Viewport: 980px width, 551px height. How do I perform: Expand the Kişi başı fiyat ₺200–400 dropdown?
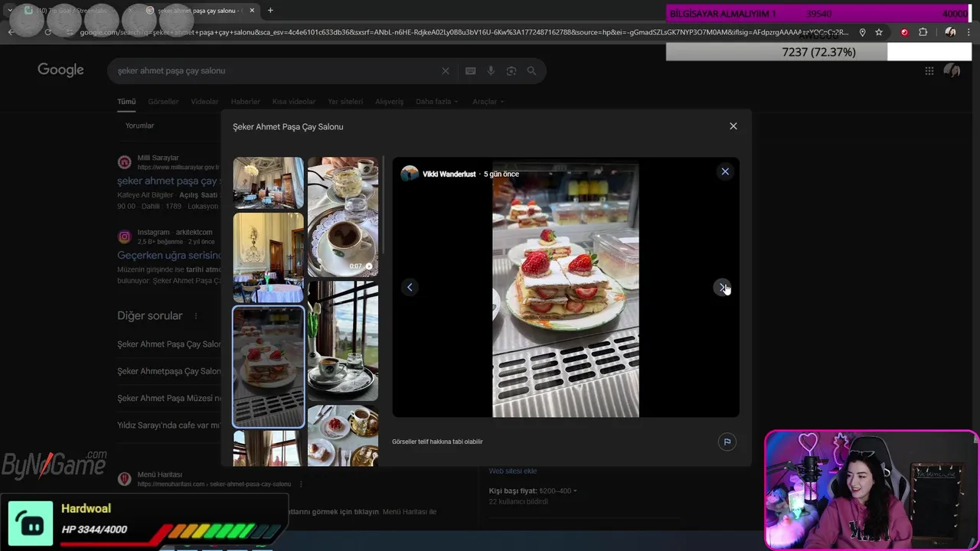pyautogui.click(x=533, y=491)
